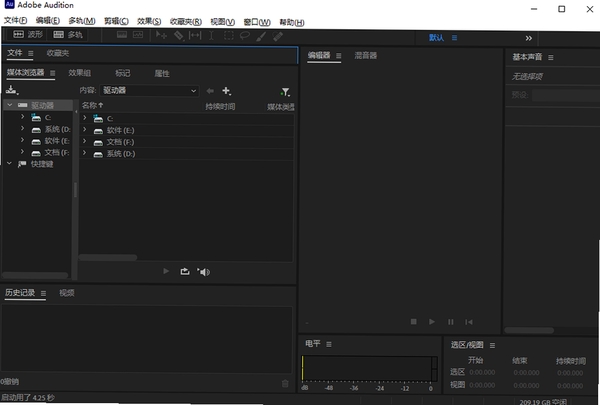The height and width of the screenshot is (405, 600).
Task: Open 编辑器 panel menu icon
Action: (339, 56)
